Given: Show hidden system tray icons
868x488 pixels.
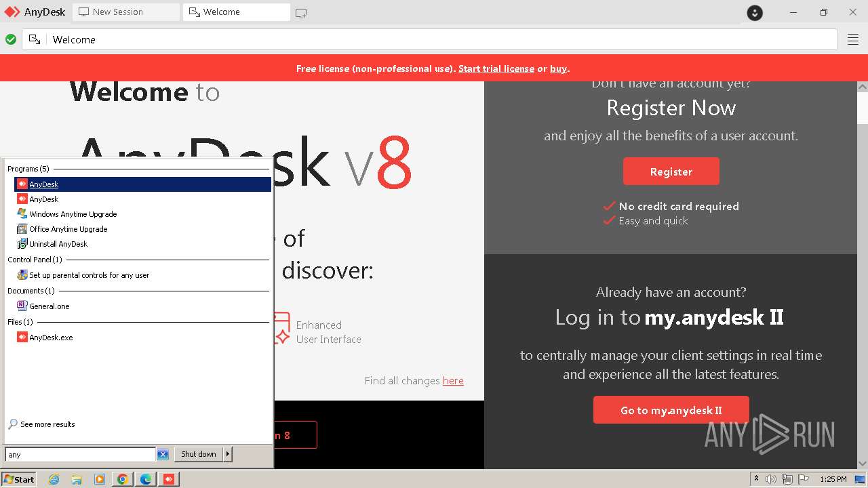Looking at the screenshot, I should pos(756,479).
